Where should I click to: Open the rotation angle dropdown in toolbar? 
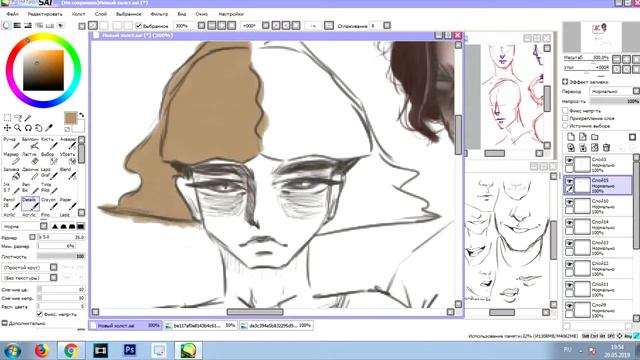(265, 26)
